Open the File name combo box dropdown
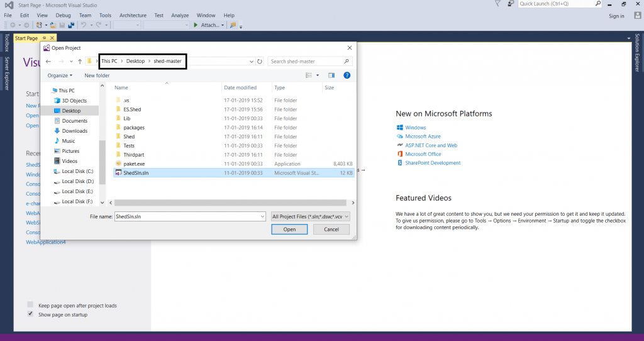The width and height of the screenshot is (644, 341). [262, 216]
